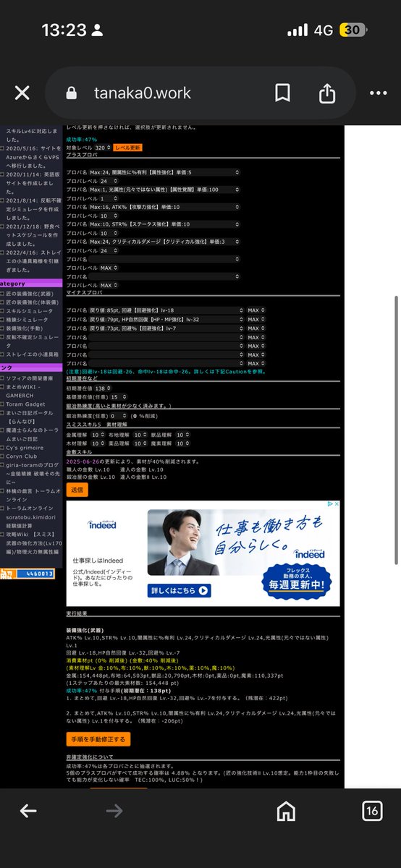Image resolution: width=401 pixels, height=868 pixels.
Task: Open 精錬シミュレータ sidebar link
Action: pyautogui.click(x=27, y=319)
